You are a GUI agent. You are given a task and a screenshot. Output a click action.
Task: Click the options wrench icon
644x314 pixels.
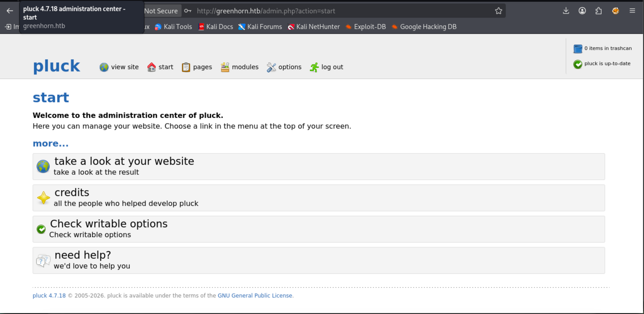tap(271, 67)
